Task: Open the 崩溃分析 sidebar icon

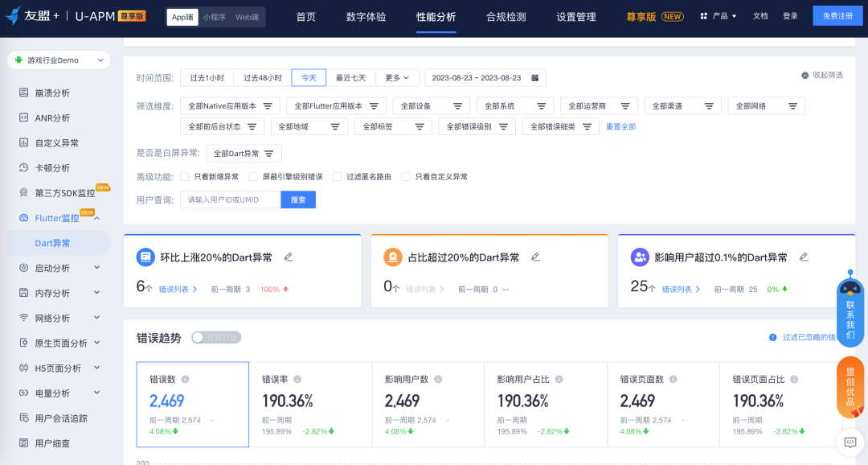Action: [x=24, y=93]
